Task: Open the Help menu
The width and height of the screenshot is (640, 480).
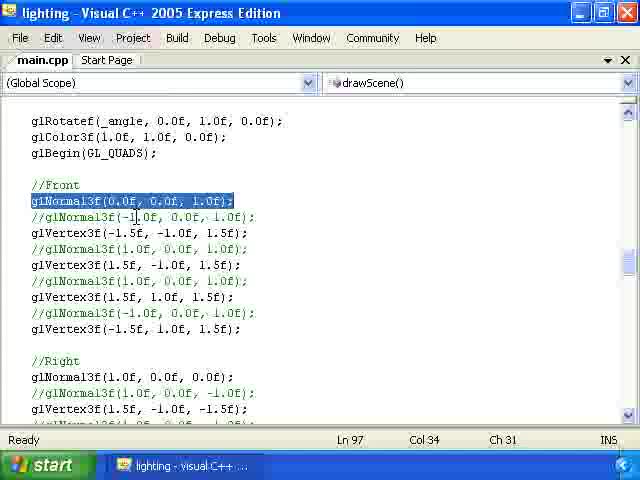Action: click(425, 38)
